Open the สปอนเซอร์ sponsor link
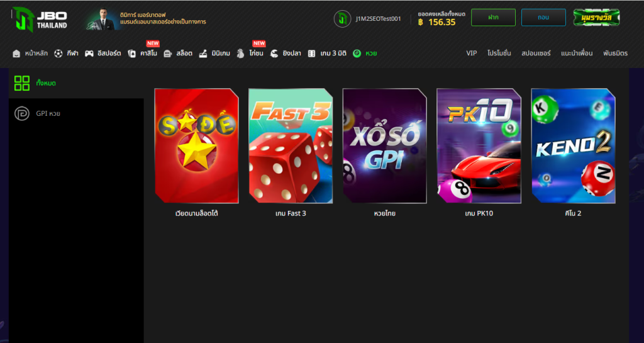The image size is (644, 343). click(536, 53)
